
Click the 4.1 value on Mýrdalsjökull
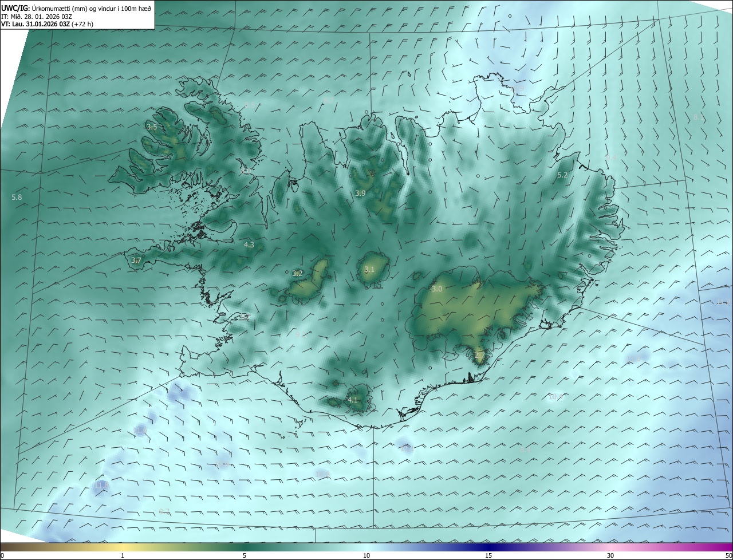[352, 400]
